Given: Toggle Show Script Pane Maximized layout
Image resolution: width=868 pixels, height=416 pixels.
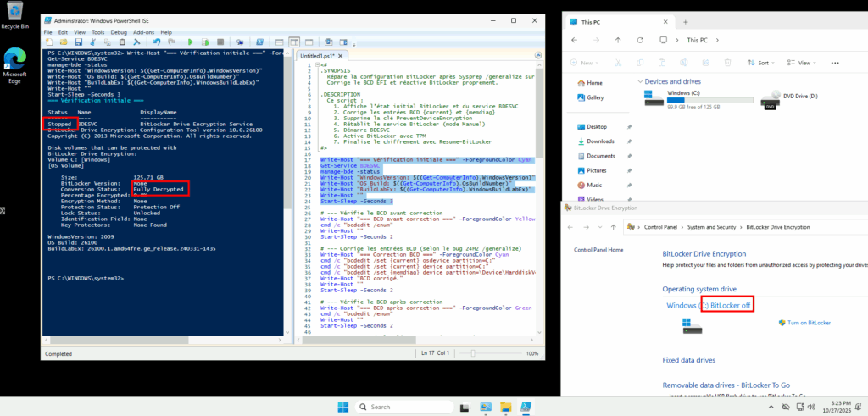Looking at the screenshot, I should [309, 42].
